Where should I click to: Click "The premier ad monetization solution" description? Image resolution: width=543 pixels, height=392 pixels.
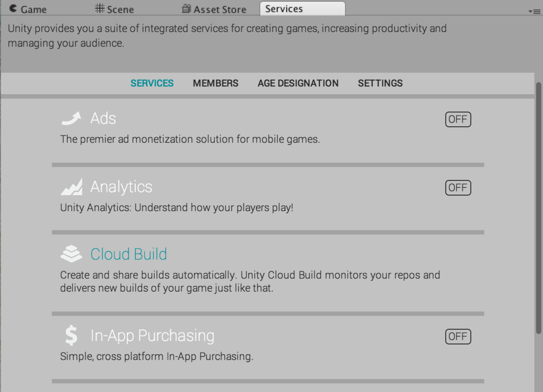(190, 139)
